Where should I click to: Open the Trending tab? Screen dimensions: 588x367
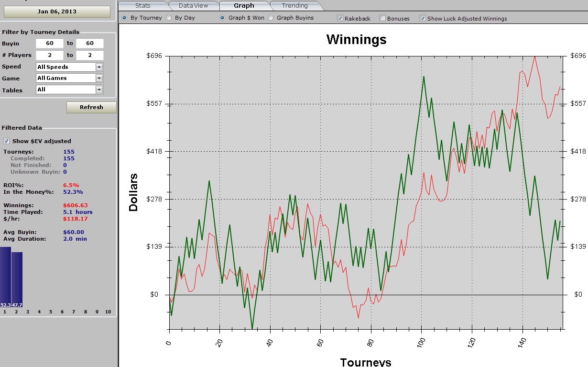[x=294, y=6]
